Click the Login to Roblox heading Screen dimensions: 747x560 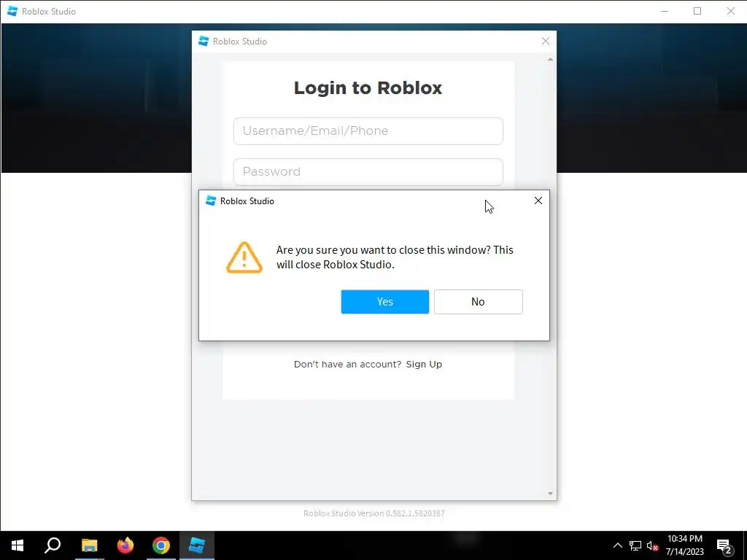[x=368, y=88]
